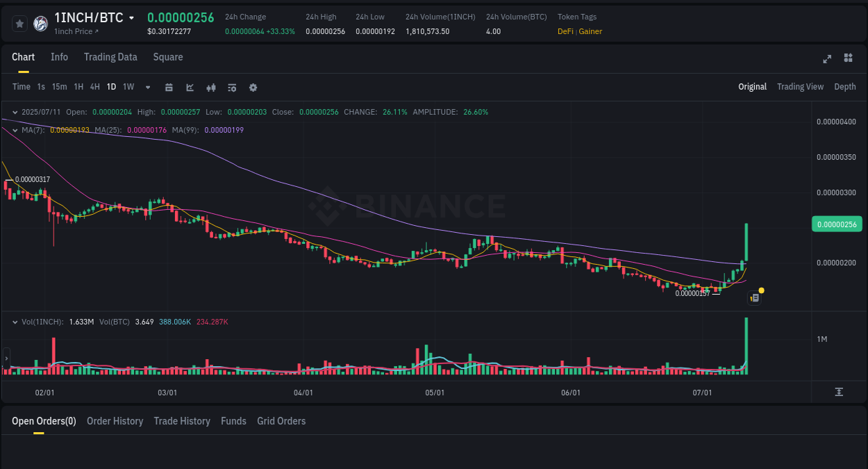Click the reset chart scale icon
Image resolution: width=868 pixels, height=469 pixels.
[x=839, y=392]
